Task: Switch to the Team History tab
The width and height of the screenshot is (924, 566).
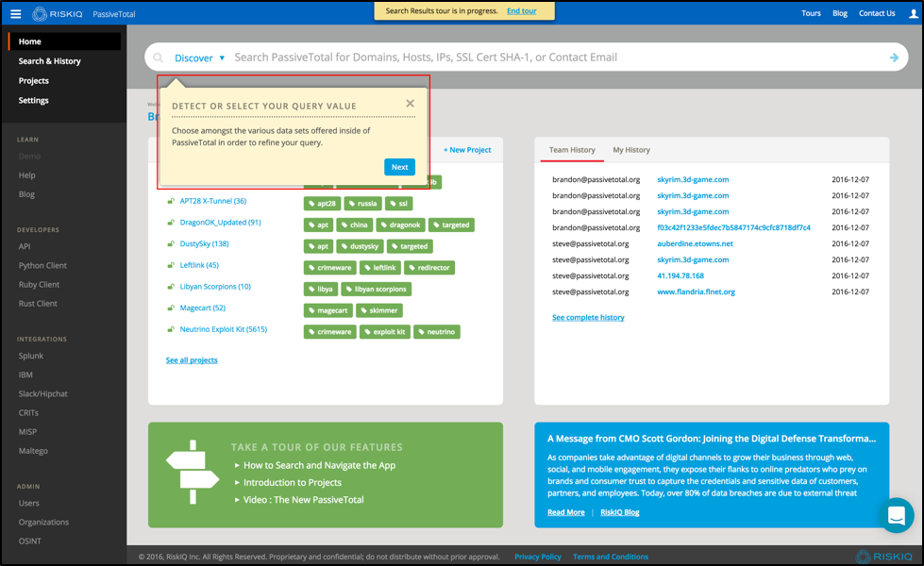Action: [x=572, y=150]
